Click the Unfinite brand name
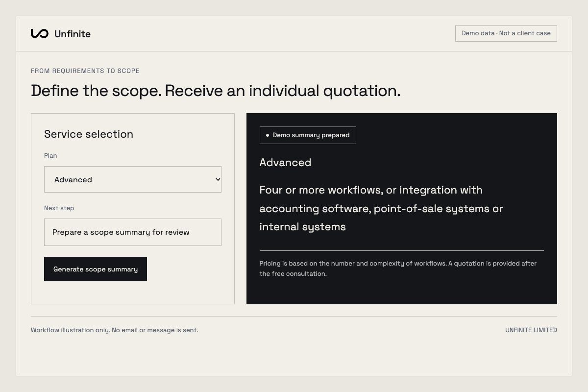The height and width of the screenshot is (392, 588). pos(73,34)
